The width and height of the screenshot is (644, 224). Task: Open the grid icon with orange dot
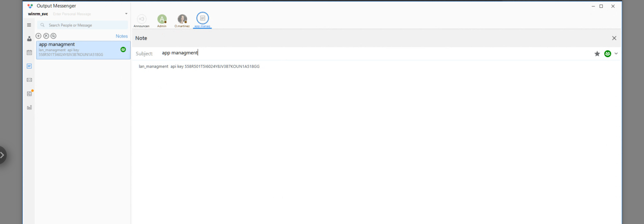pos(29,94)
